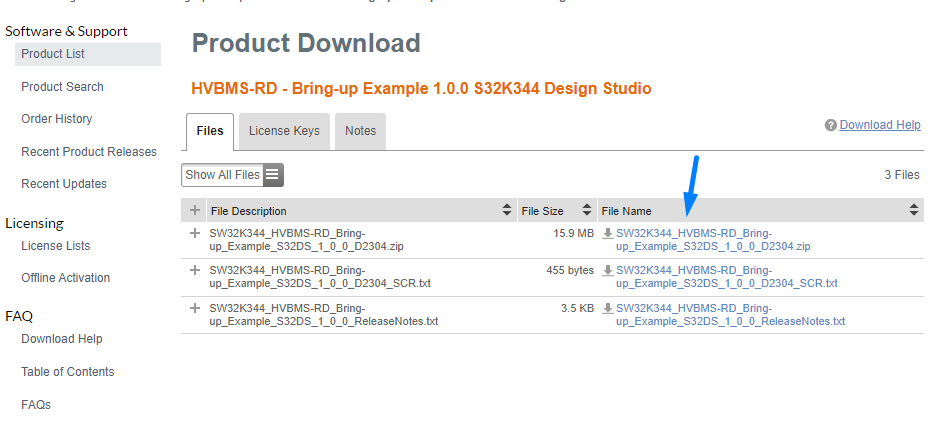Go to Product Search in sidebar
This screenshot has width=939, height=421.
click(62, 87)
